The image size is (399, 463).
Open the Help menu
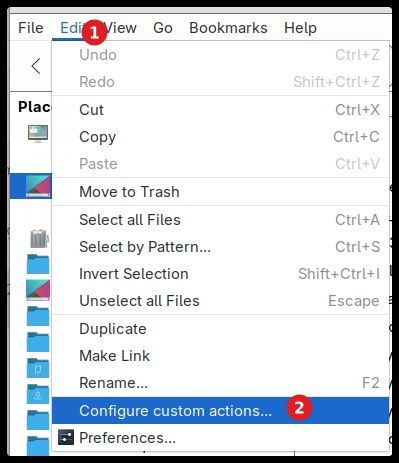[x=300, y=28]
